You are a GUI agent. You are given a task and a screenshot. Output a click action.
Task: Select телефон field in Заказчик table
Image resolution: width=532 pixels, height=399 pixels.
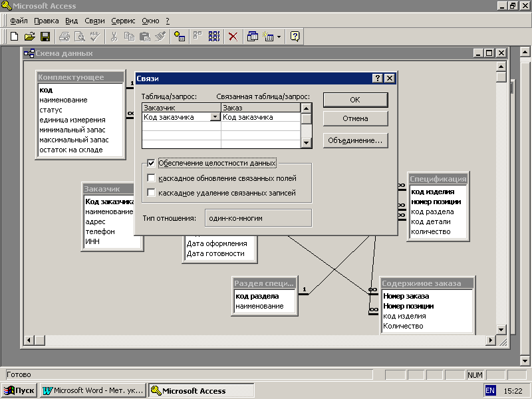click(100, 231)
